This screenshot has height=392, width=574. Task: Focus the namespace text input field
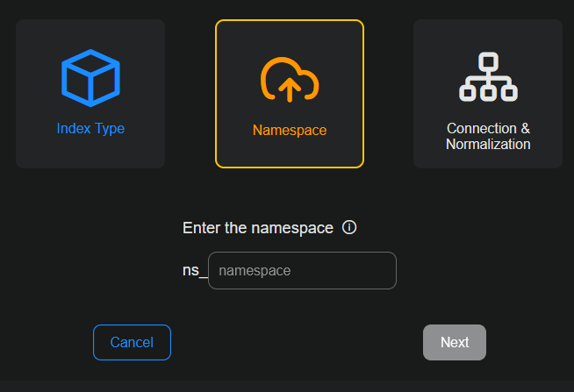302,271
